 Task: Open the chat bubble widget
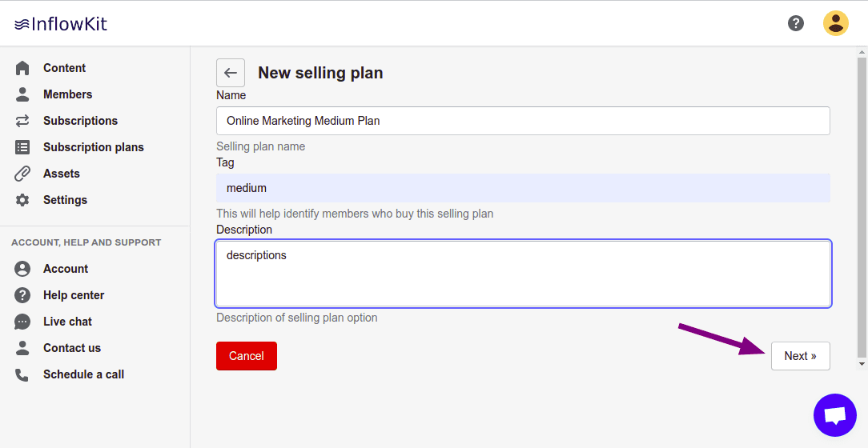[834, 415]
